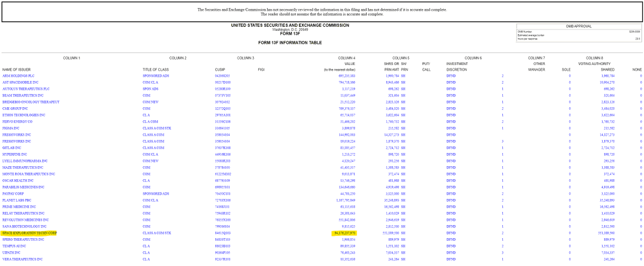Click PARABILIS MEDICINES INC issuer name
This screenshot has width=644, height=266.
[x=25, y=187]
